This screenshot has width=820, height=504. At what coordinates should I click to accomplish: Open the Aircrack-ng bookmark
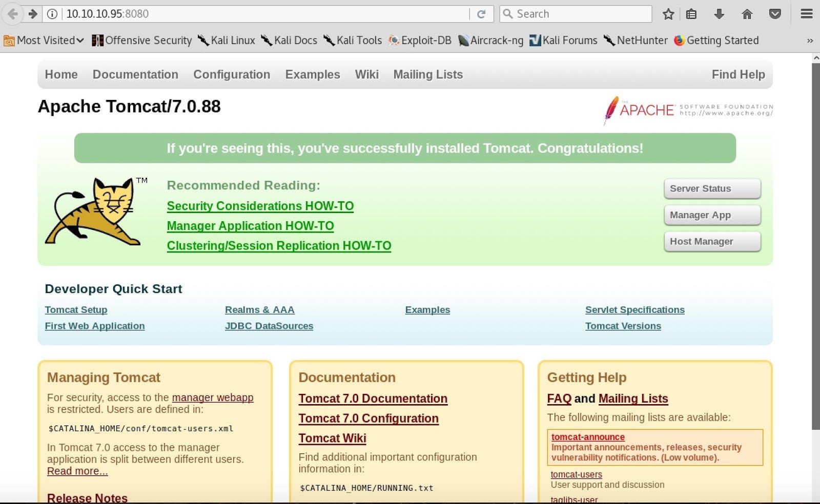click(490, 40)
